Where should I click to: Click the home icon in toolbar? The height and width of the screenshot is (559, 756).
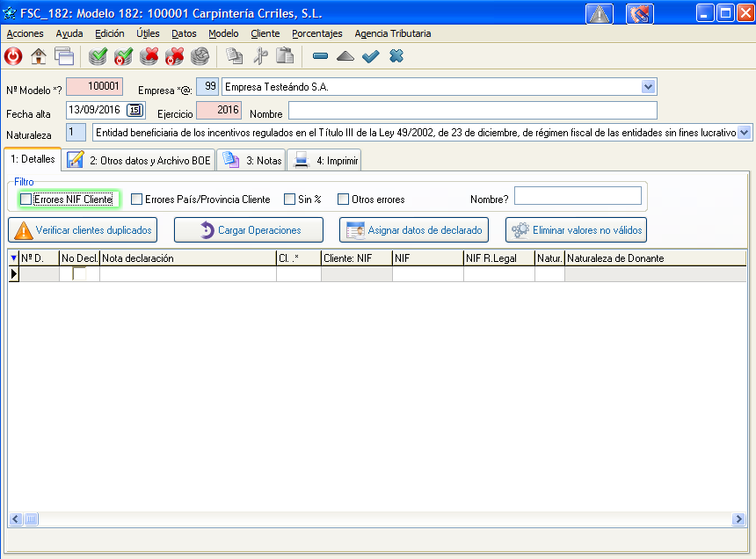[x=39, y=56]
